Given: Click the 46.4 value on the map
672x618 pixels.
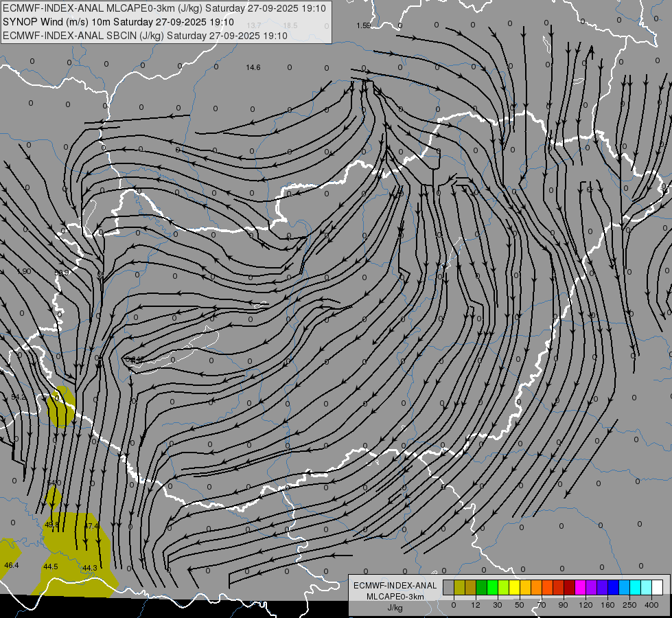Looking at the screenshot, I should (12, 565).
